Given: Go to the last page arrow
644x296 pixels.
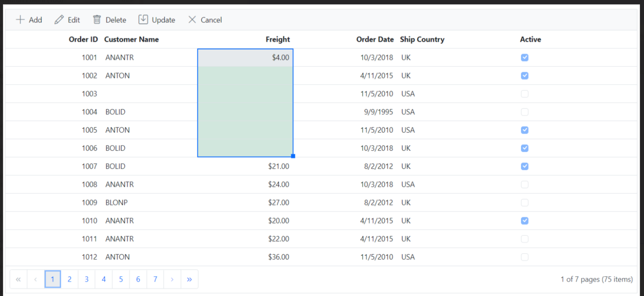Looking at the screenshot, I should pyautogui.click(x=189, y=279).
